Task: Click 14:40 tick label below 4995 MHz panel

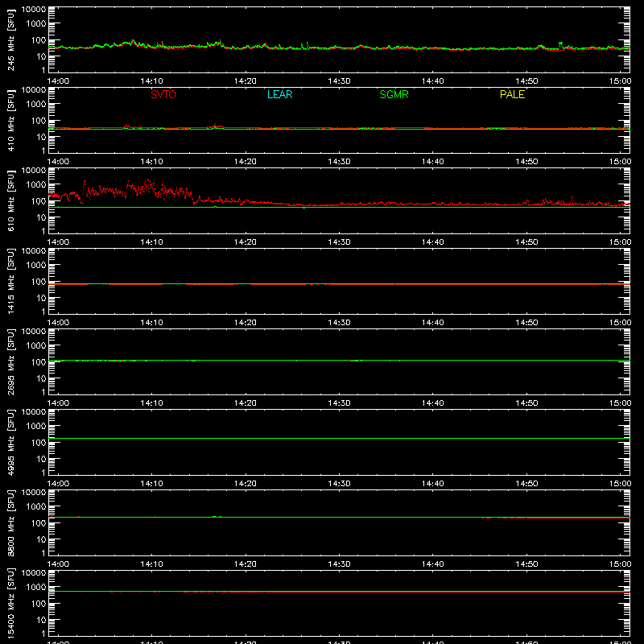Action: 433,484
